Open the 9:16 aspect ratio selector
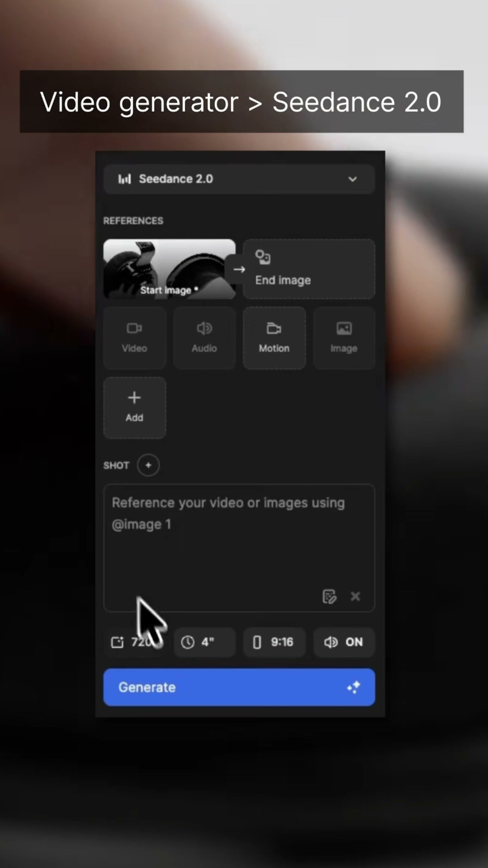The width and height of the screenshot is (488, 868). 274,642
